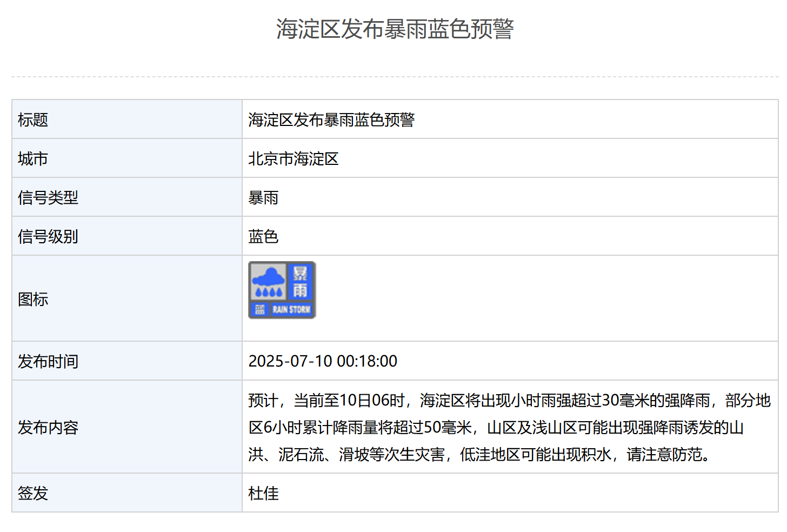The height and width of the screenshot is (532, 787).
Task: Click the 信号级别 label cell
Action: point(127,236)
